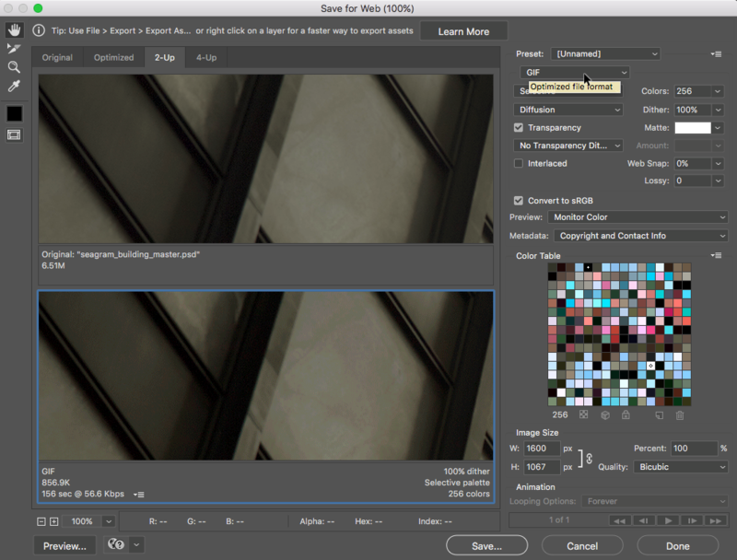Click the lock icon under Color Table
Image resolution: width=737 pixels, height=560 pixels.
626,415
